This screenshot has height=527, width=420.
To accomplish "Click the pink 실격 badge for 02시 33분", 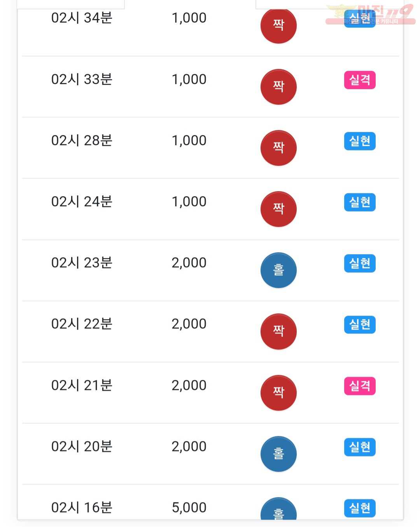I will tap(360, 80).
